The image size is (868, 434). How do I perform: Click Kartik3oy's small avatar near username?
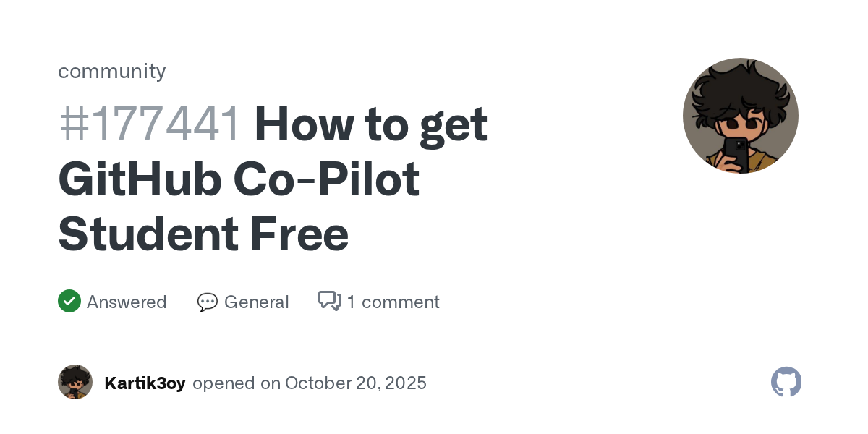(75, 382)
